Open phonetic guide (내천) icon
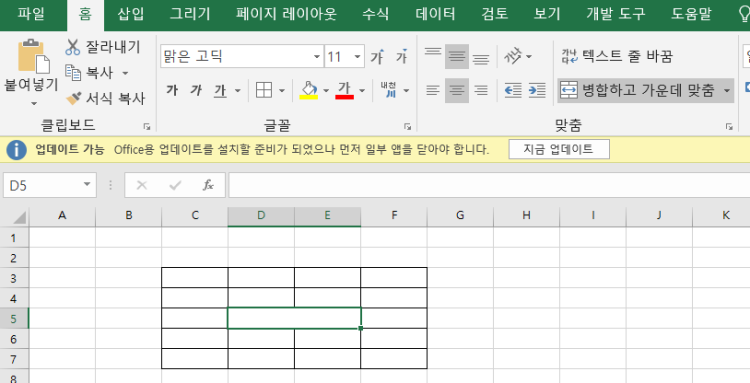 pyautogui.click(x=388, y=90)
